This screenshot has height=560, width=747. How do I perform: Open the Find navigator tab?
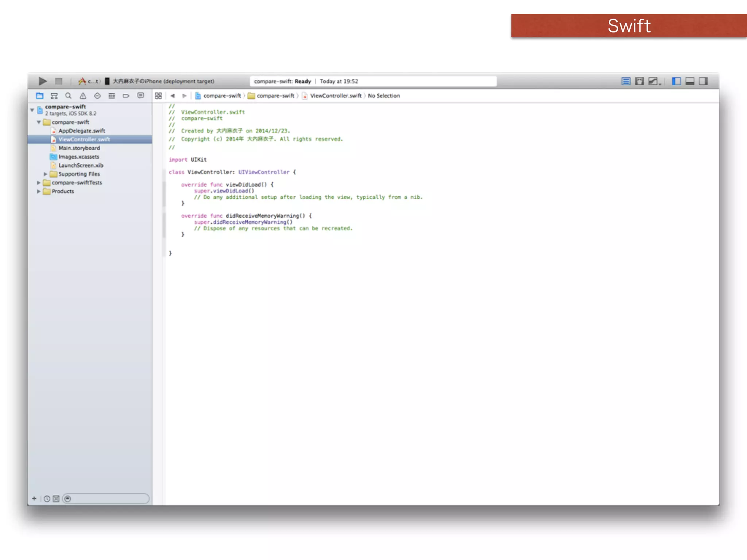tap(68, 96)
